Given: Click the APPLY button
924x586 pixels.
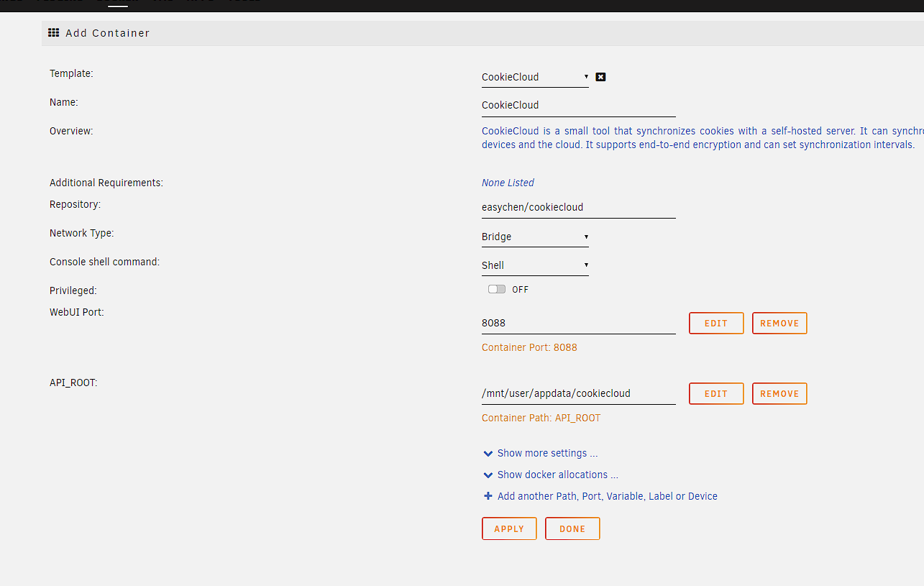Looking at the screenshot, I should pos(509,528).
